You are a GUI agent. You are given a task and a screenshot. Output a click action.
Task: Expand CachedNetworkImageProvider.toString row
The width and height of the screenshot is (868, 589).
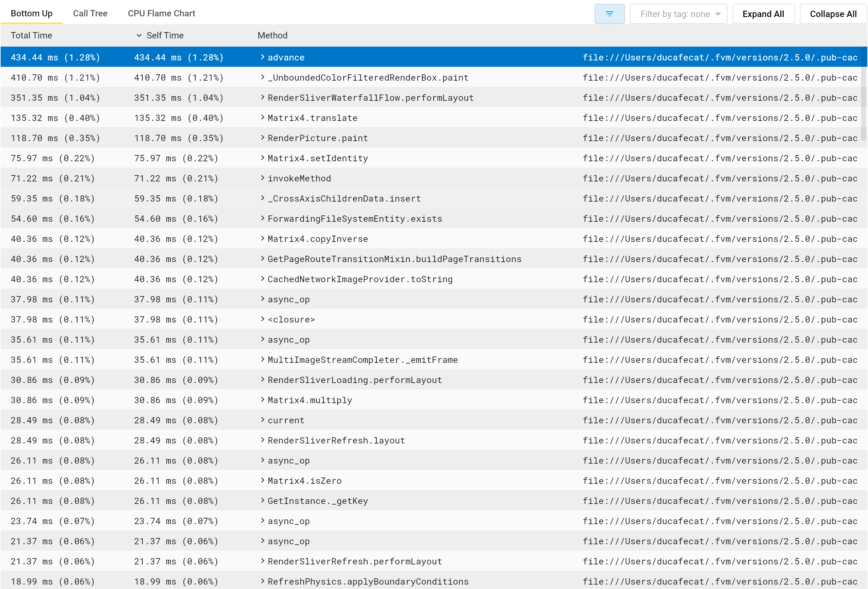point(263,279)
